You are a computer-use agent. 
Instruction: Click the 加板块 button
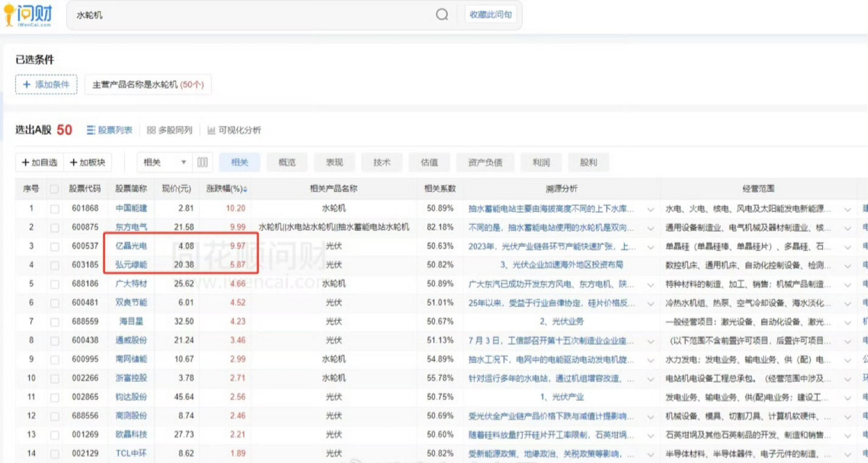(87, 162)
